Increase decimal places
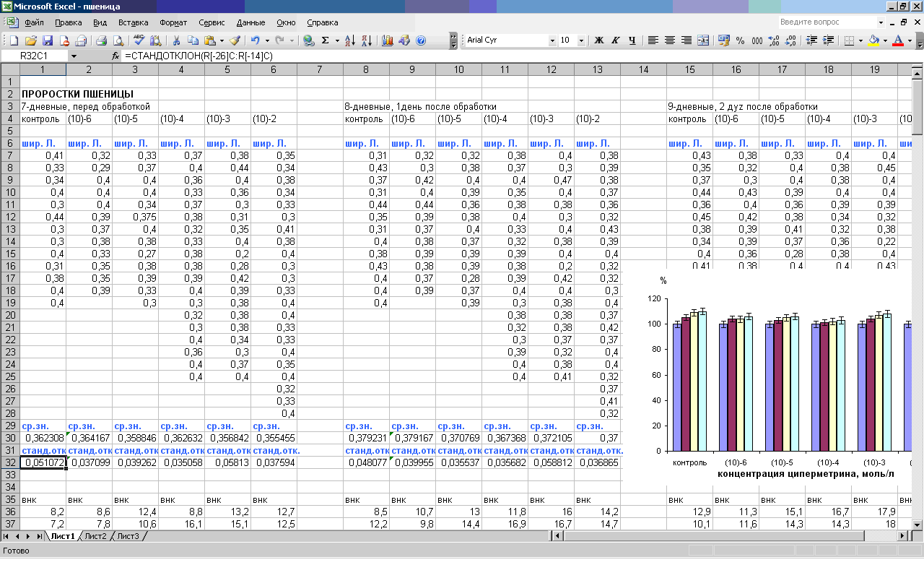Screen dimensions: 924x578 point(774,40)
